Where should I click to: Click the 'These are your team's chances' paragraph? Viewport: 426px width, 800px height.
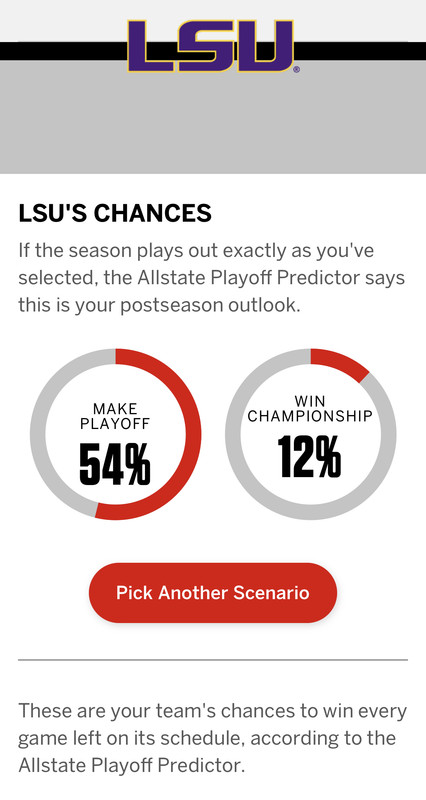click(213, 738)
